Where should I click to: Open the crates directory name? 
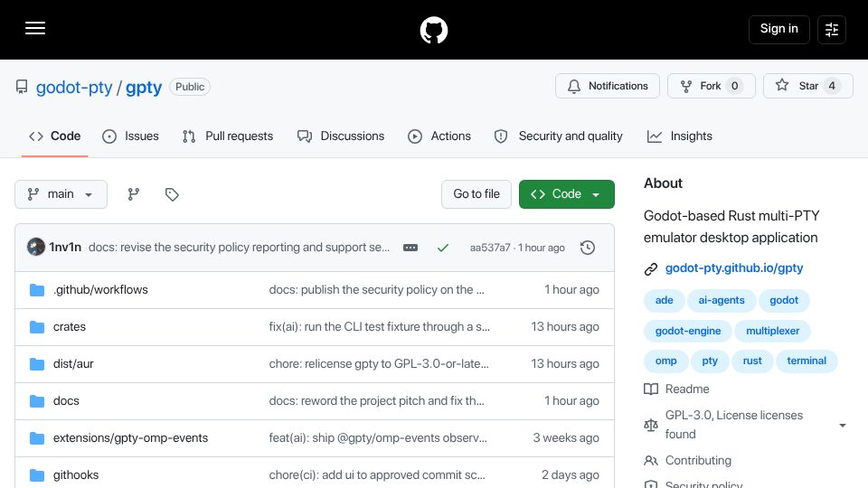pos(70,327)
